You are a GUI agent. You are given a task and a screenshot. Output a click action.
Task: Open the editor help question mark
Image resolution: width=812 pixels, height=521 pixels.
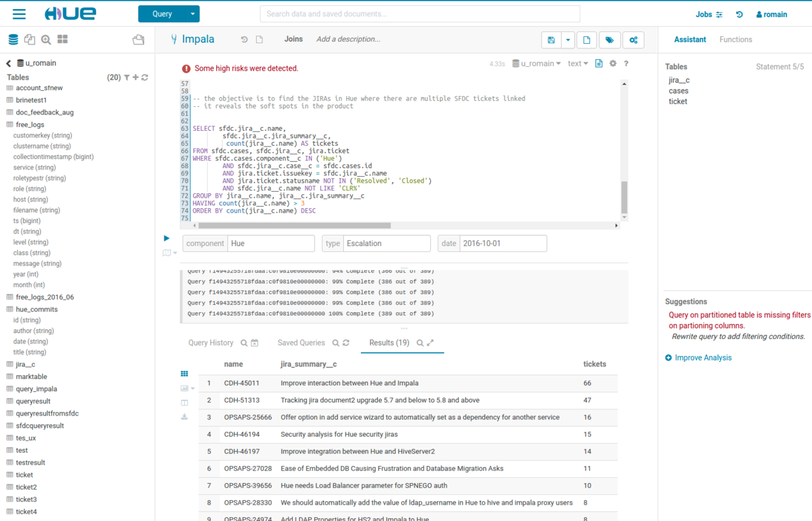pyautogui.click(x=626, y=63)
